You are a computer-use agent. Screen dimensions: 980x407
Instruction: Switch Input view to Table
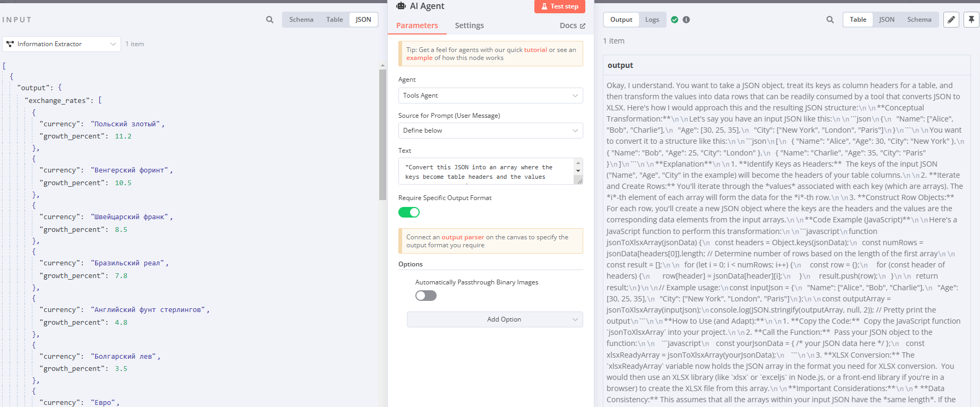pos(335,20)
